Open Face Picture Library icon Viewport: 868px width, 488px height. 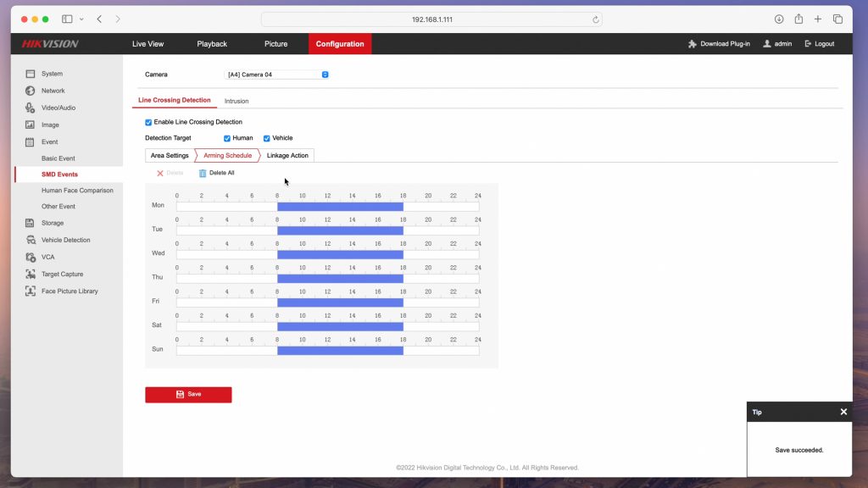point(31,291)
